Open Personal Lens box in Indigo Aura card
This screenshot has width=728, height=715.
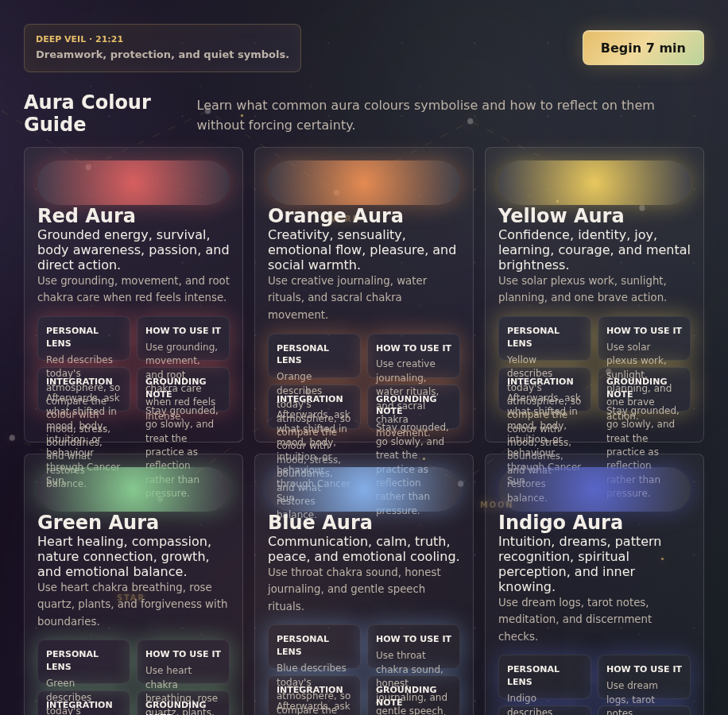coord(544,677)
